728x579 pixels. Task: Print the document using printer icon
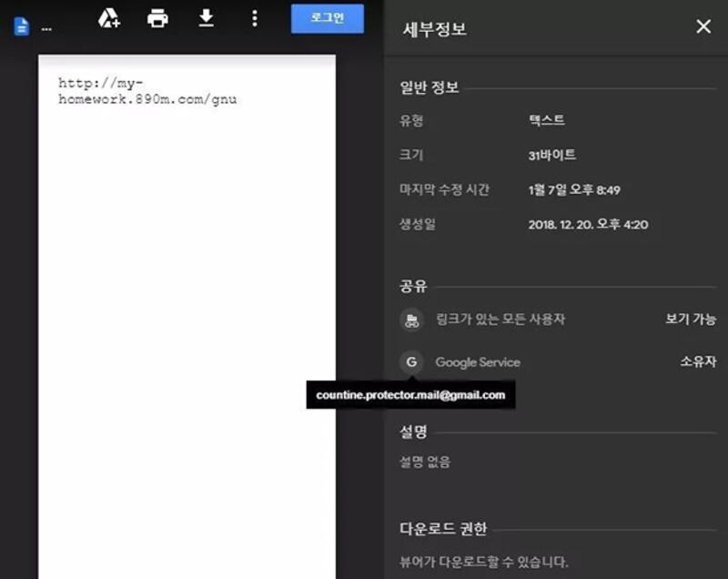[157, 18]
